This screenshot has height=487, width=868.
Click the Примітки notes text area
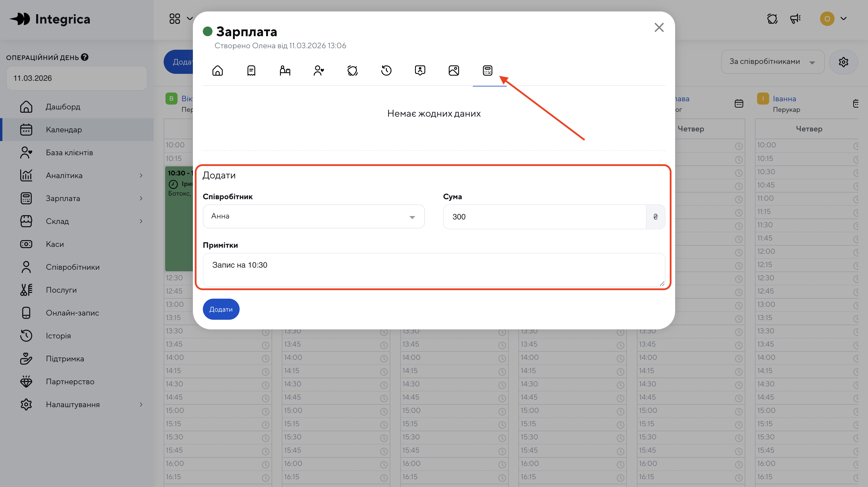pos(433,270)
